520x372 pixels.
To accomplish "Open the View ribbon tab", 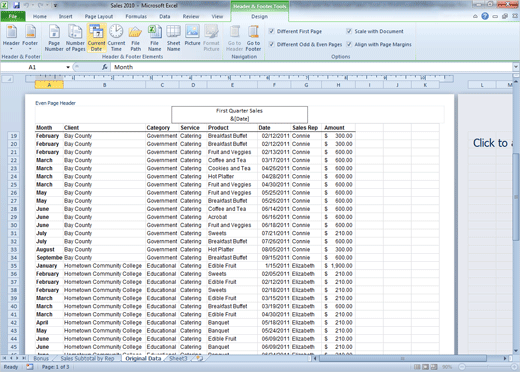I will tap(217, 16).
